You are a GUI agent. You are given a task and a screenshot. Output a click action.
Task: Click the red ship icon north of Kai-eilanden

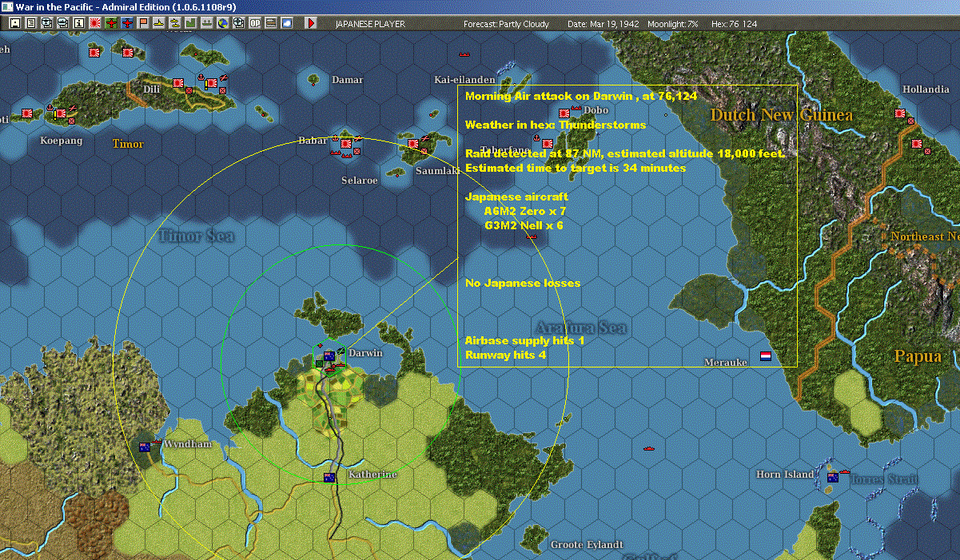463,54
